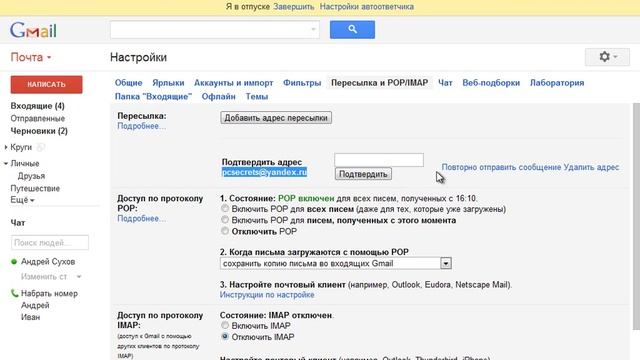Viewport: 640px width, 360px height.
Task: Open Инструкции по настройке link
Action: [267, 295]
